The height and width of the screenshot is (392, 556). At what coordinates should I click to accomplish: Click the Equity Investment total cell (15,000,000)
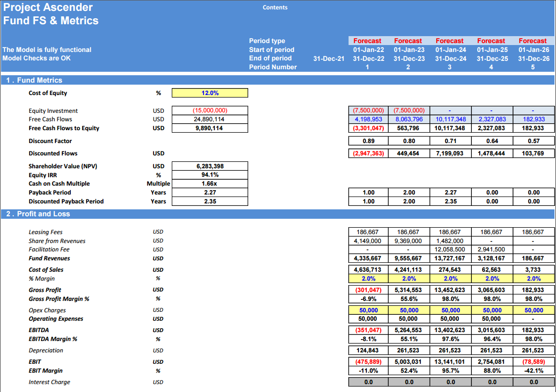pyautogui.click(x=210, y=110)
